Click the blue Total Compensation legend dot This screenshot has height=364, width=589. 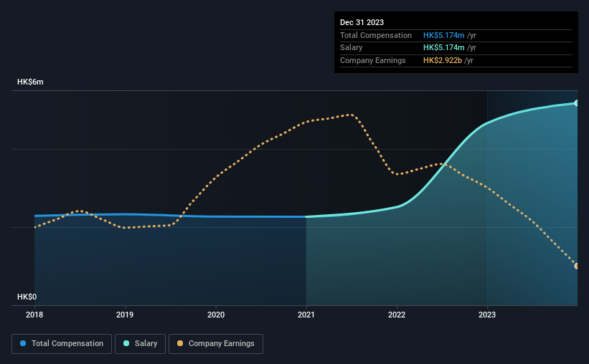[x=23, y=343]
